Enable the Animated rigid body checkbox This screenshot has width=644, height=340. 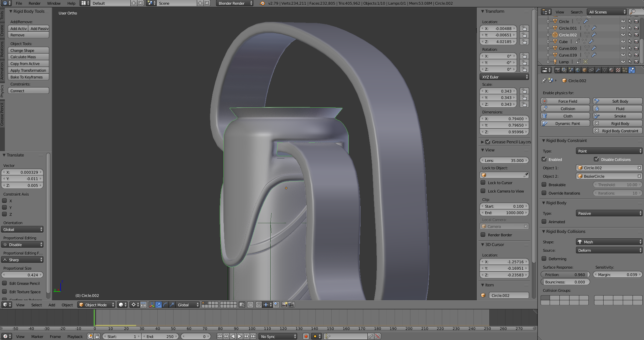pyautogui.click(x=544, y=222)
